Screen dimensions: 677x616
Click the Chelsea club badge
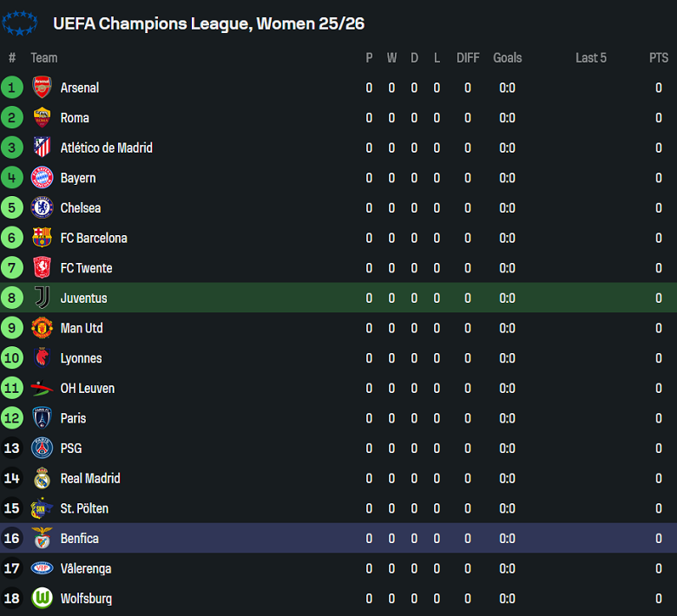click(42, 208)
